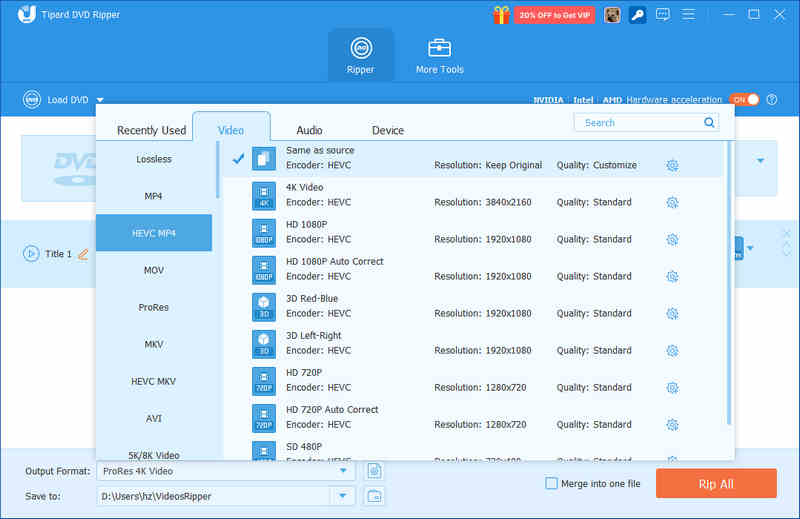Image resolution: width=800 pixels, height=519 pixels.
Task: Click the Rip All button
Action: pos(716,484)
